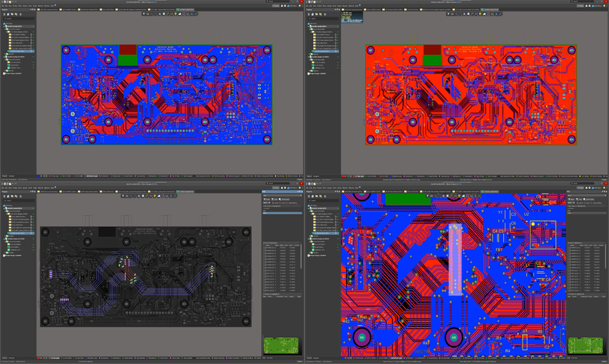The width and height of the screenshot is (609, 364).
Task: Click the red current layer color swatch, top-right window
Action: [x=342, y=176]
